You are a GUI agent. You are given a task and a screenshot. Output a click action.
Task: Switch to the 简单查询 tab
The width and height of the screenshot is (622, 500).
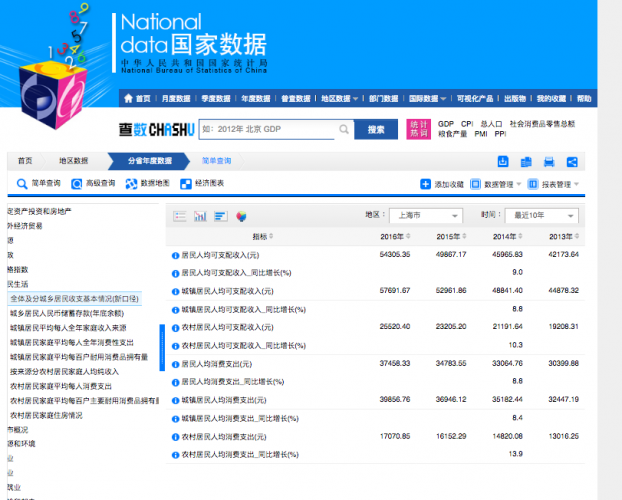click(x=216, y=161)
